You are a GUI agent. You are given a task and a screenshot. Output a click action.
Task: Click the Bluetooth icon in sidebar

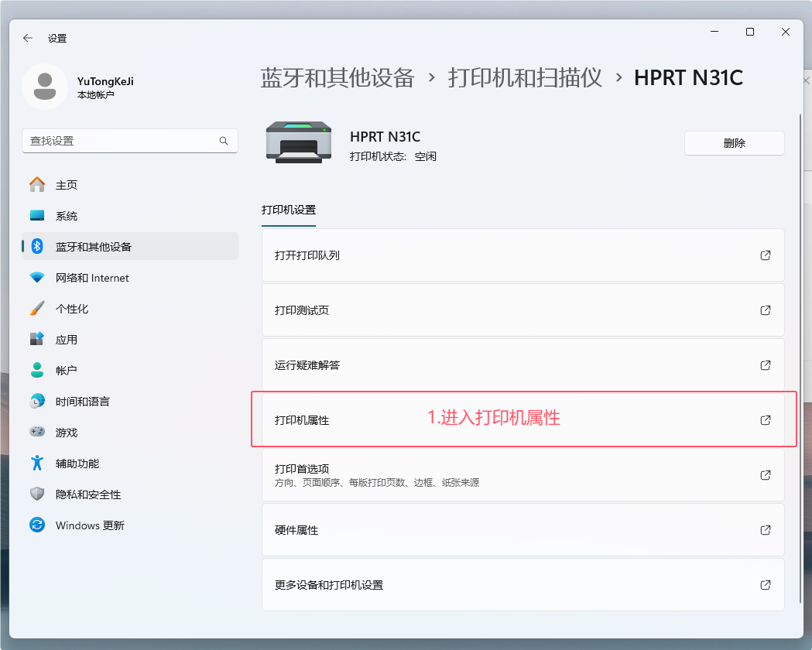coord(37,247)
